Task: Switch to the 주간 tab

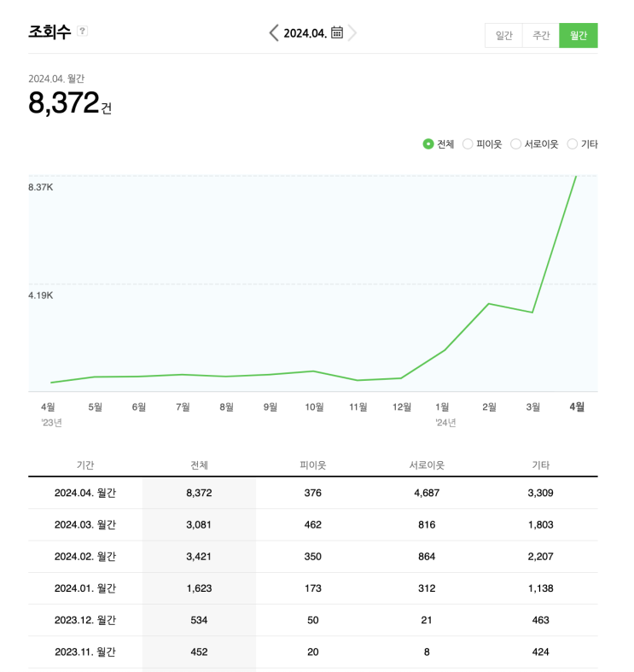Action: coord(541,36)
